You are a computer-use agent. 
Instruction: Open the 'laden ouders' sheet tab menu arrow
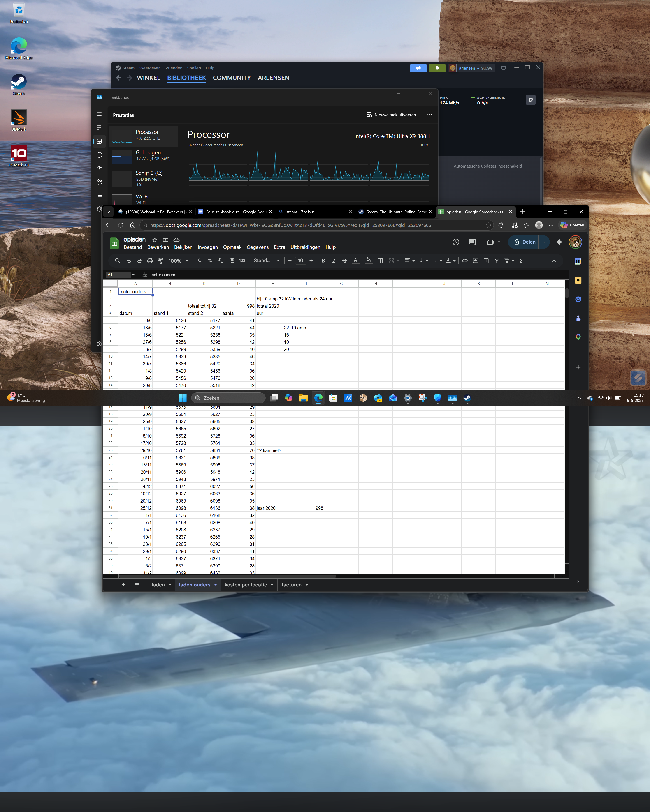coord(216,585)
